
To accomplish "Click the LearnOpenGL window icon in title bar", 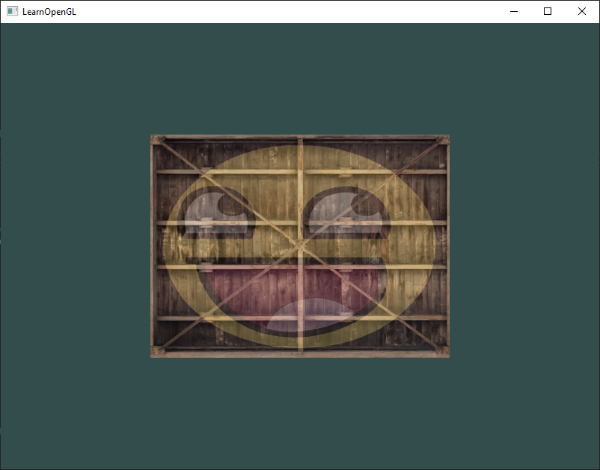I will pos(12,11).
